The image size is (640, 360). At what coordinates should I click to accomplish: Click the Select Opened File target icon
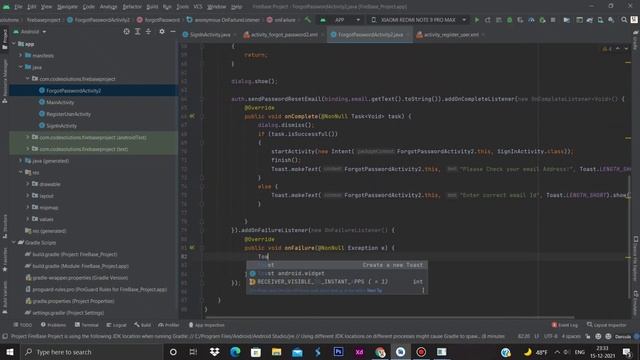coord(127,31)
